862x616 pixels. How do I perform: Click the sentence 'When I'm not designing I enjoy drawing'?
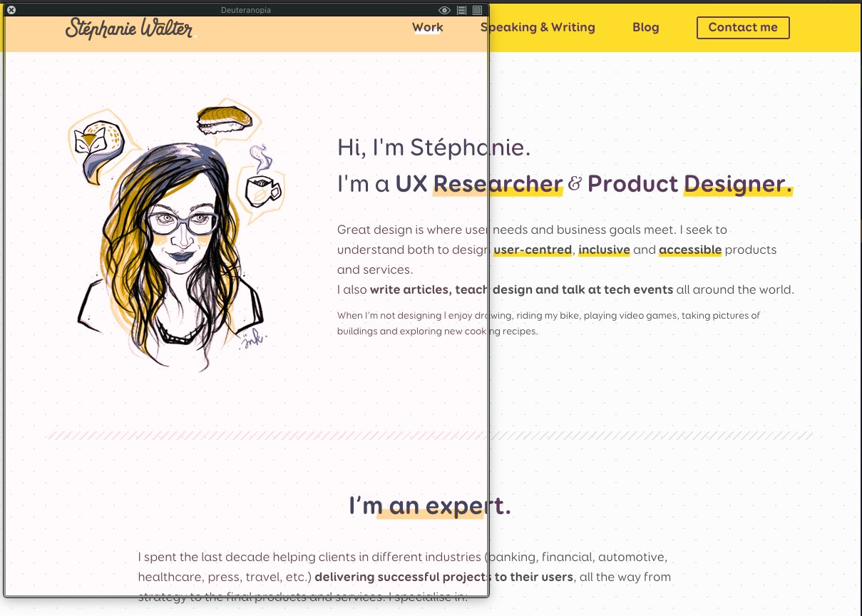[x=426, y=315]
